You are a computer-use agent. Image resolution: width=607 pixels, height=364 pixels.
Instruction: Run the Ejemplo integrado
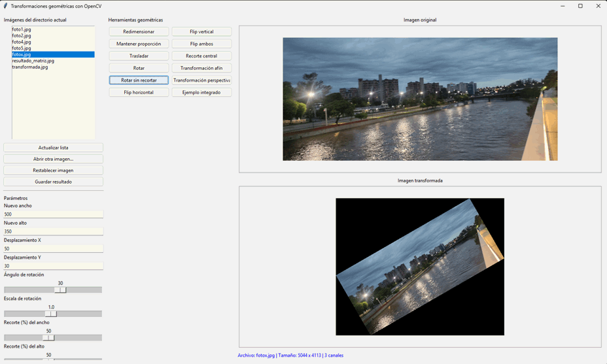click(201, 92)
